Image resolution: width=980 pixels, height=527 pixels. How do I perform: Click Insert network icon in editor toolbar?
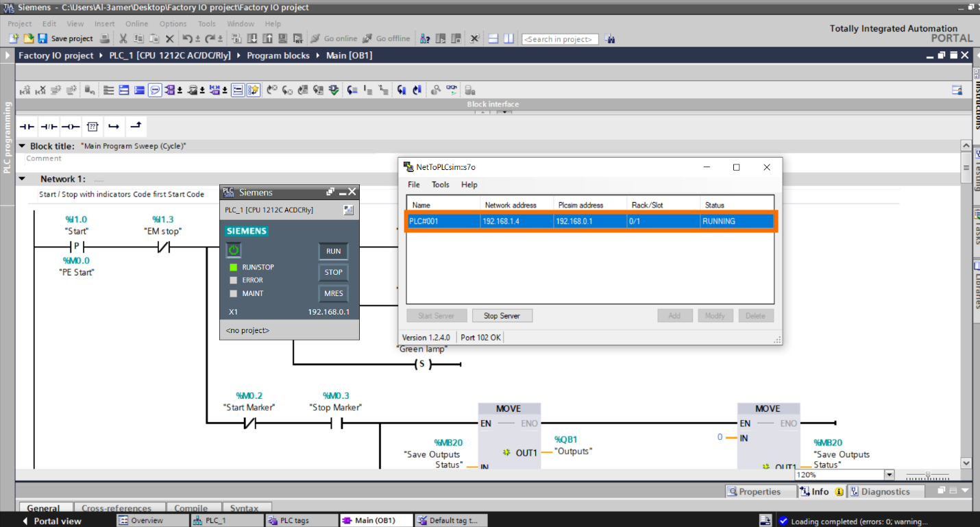coord(26,90)
